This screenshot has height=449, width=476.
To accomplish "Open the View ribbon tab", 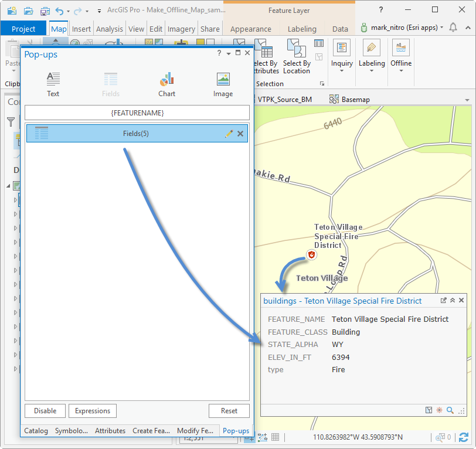I will (137, 29).
